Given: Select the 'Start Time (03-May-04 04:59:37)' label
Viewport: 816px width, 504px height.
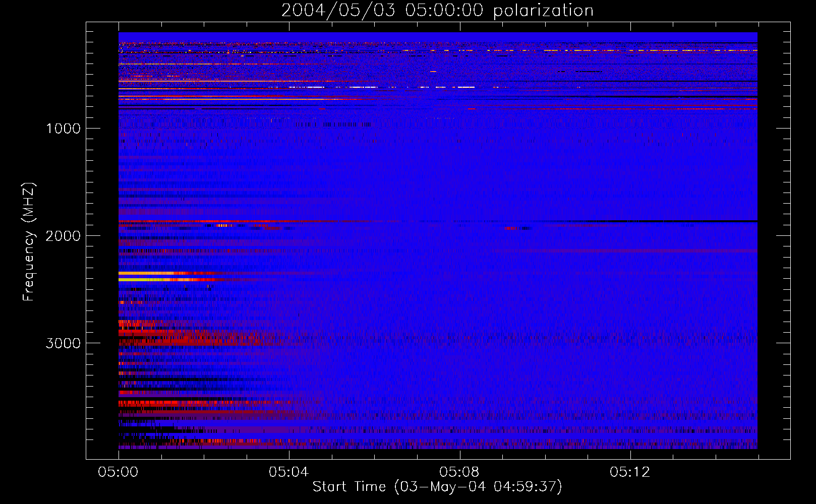Looking at the screenshot, I should pyautogui.click(x=437, y=487).
